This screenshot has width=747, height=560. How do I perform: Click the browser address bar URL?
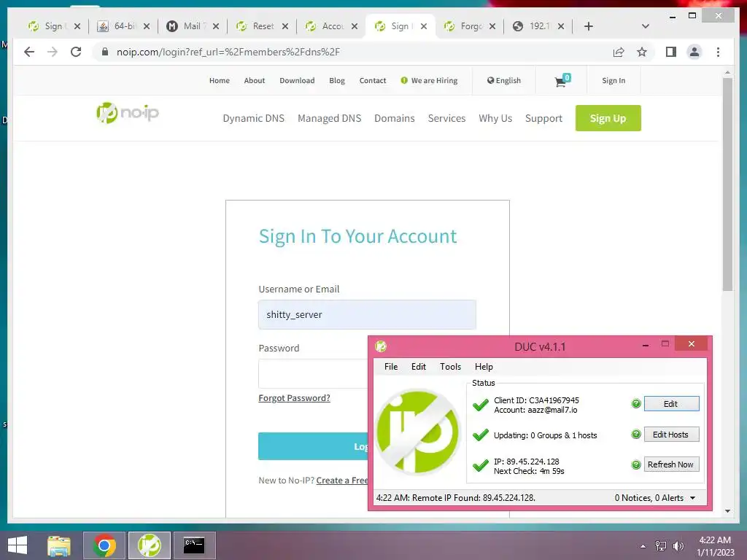click(228, 52)
